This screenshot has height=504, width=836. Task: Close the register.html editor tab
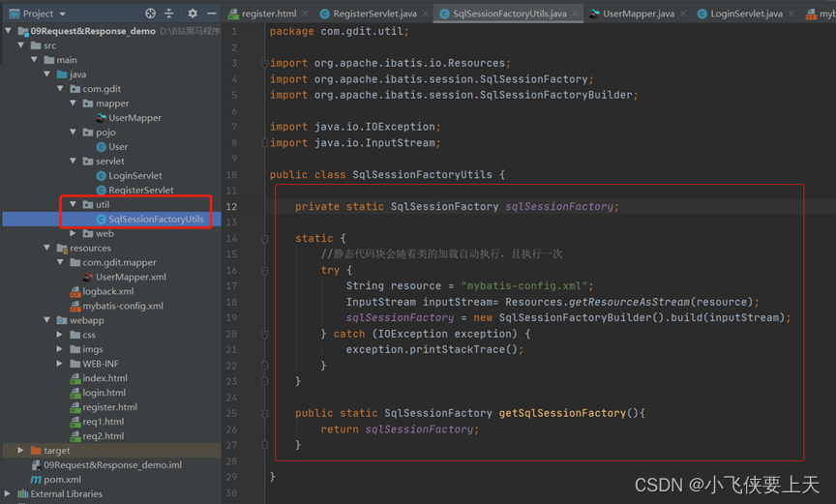[306, 15]
